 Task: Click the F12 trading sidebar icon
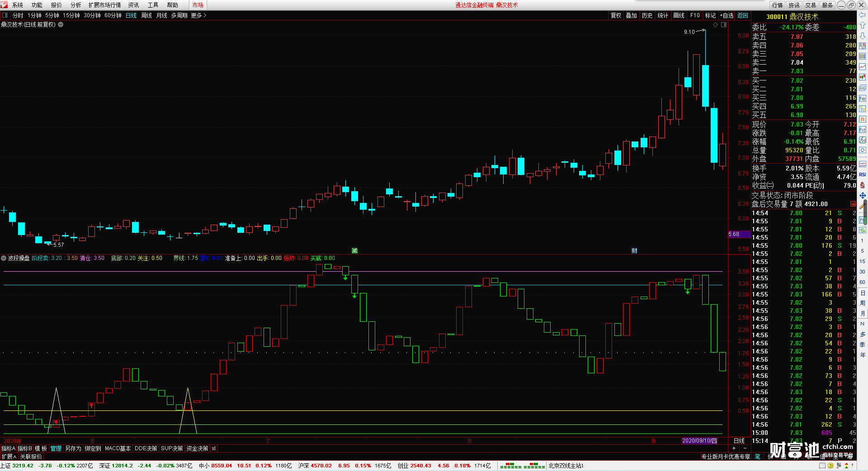point(863,129)
